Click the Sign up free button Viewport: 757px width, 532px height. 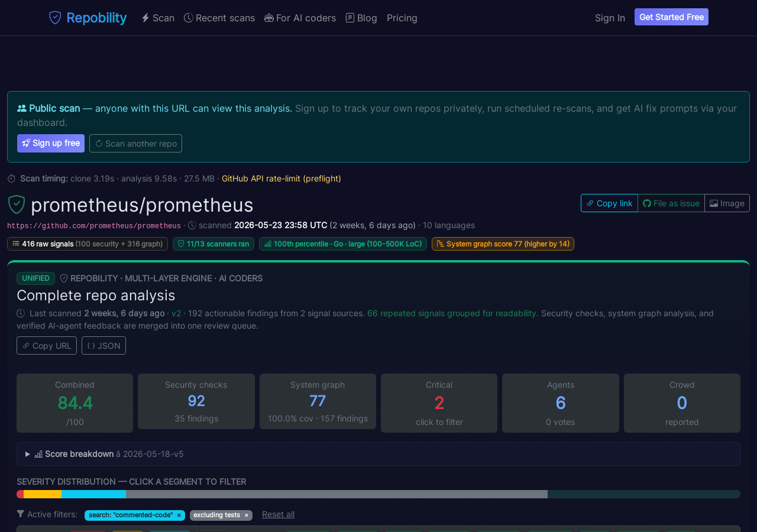51,143
